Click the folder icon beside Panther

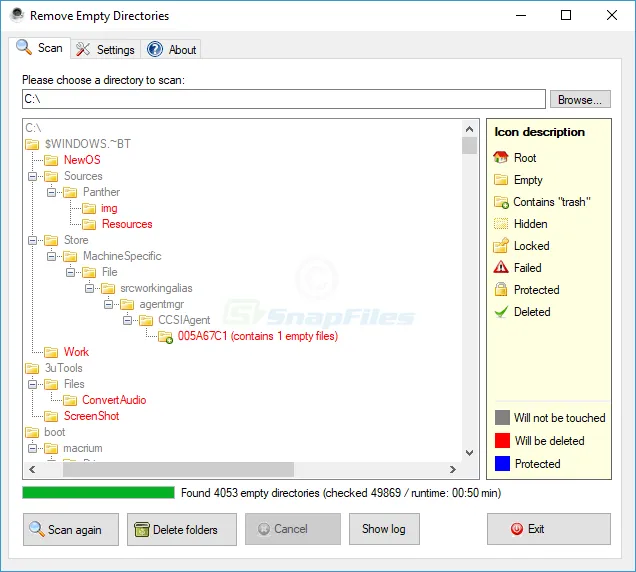tap(70, 192)
